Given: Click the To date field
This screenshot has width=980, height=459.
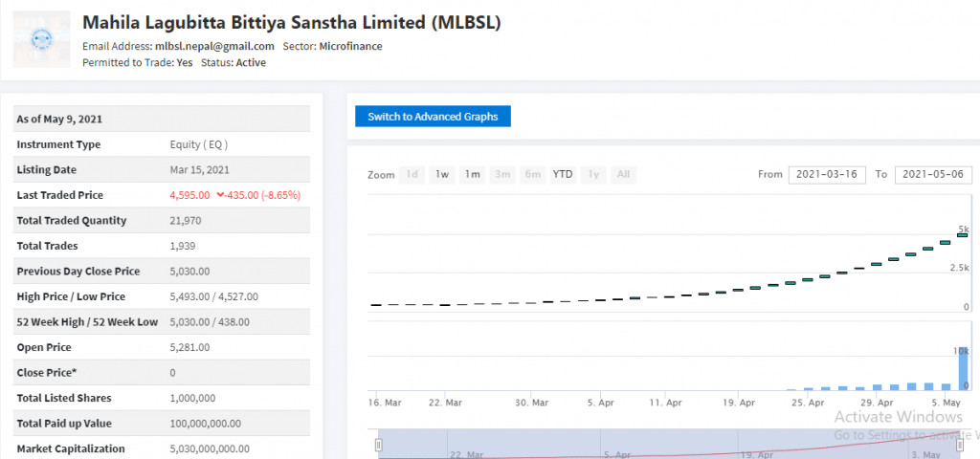Looking at the screenshot, I should point(933,174).
